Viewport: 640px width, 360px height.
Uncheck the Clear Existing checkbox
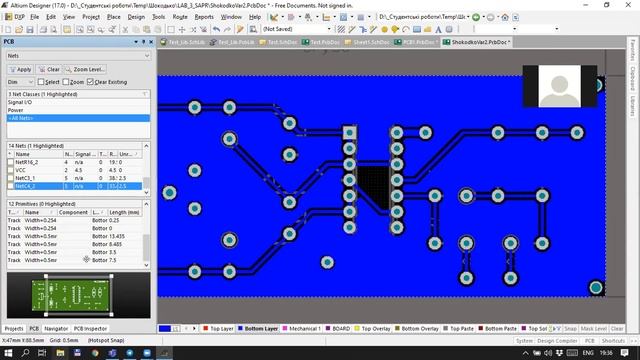pos(90,82)
